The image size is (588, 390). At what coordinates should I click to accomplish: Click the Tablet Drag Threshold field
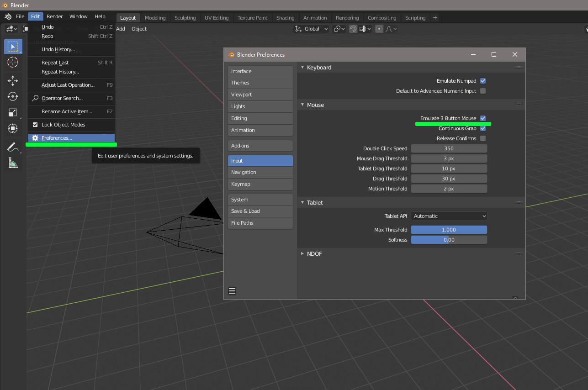pyautogui.click(x=449, y=169)
